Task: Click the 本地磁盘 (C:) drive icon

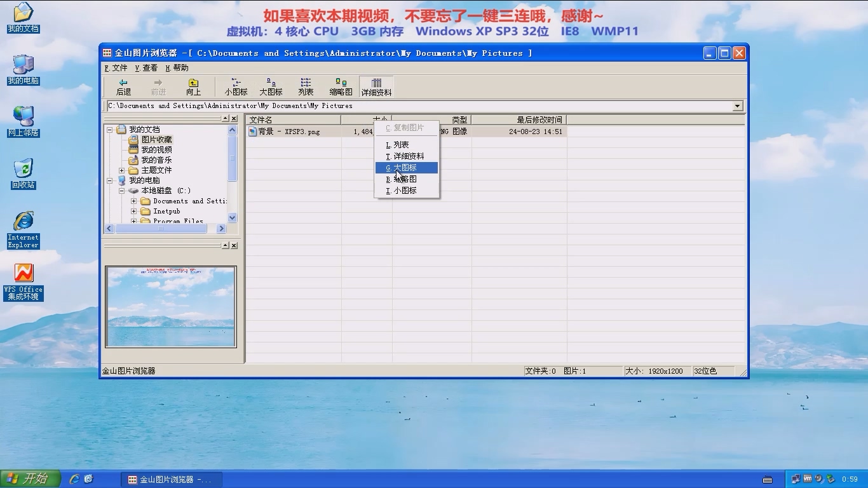Action: (x=133, y=191)
